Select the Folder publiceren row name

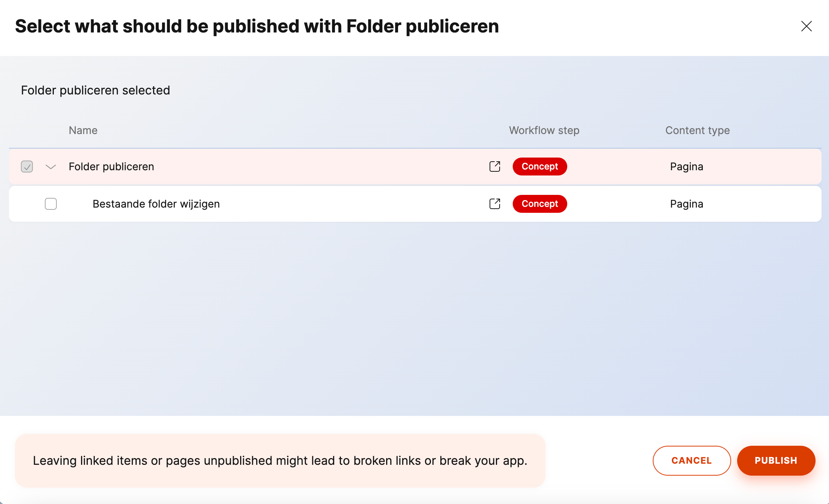click(x=111, y=167)
